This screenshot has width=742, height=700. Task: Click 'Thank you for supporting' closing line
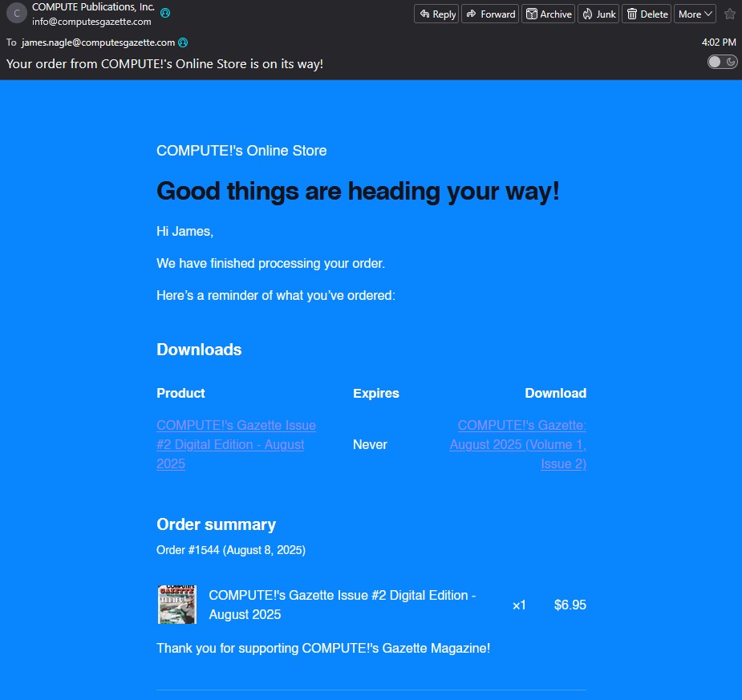[323, 648]
